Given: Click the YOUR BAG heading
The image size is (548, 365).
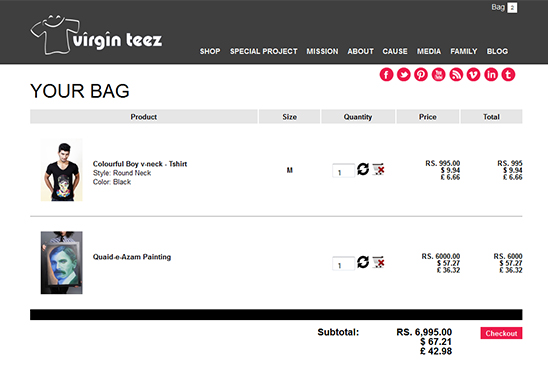Looking at the screenshot, I should [80, 91].
